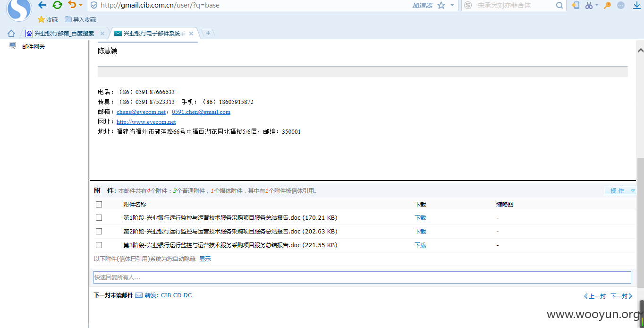644x328 pixels.
Task: Click the 邮件网关 computer icon
Action: click(x=13, y=46)
